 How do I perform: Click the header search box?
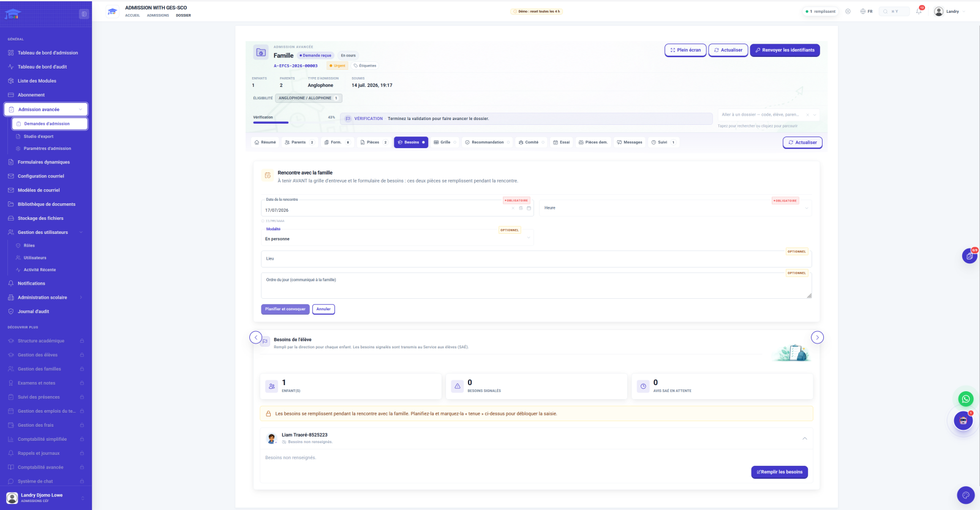pos(894,11)
